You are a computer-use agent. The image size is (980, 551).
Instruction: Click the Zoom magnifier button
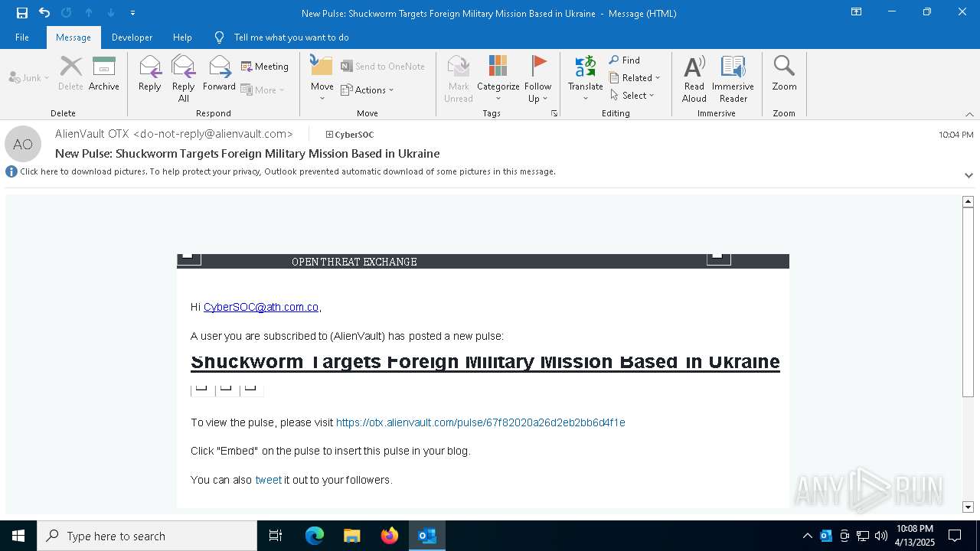click(x=784, y=73)
